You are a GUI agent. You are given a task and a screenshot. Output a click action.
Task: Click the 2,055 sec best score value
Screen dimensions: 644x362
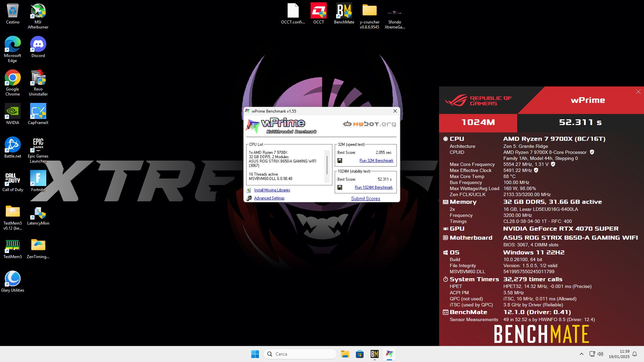click(x=383, y=153)
